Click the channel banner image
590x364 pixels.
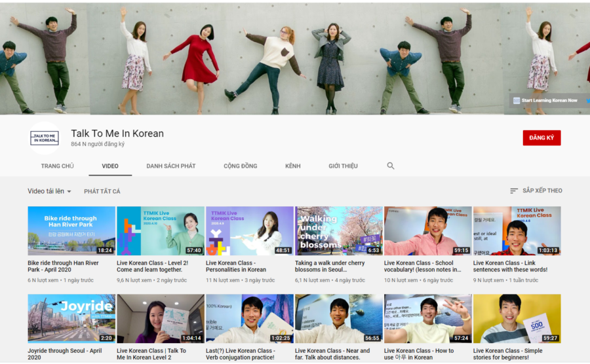coord(295,59)
